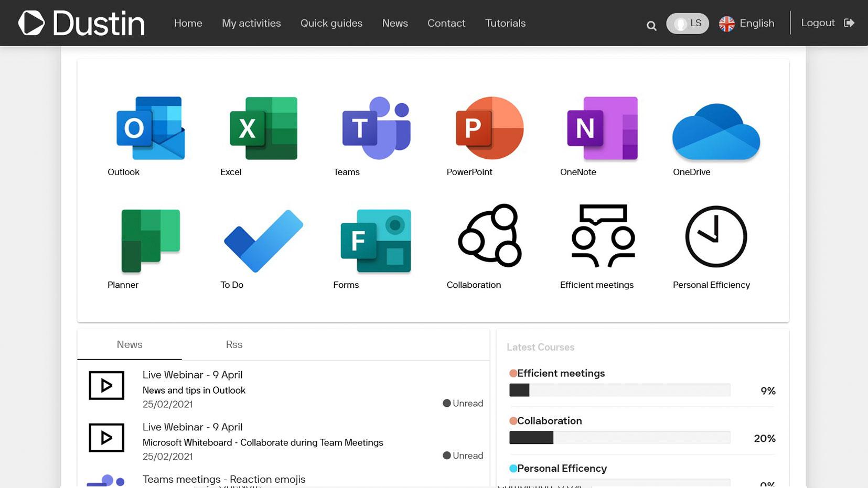Click the Personal Efficiency label text
The image size is (868, 488).
(712, 285)
